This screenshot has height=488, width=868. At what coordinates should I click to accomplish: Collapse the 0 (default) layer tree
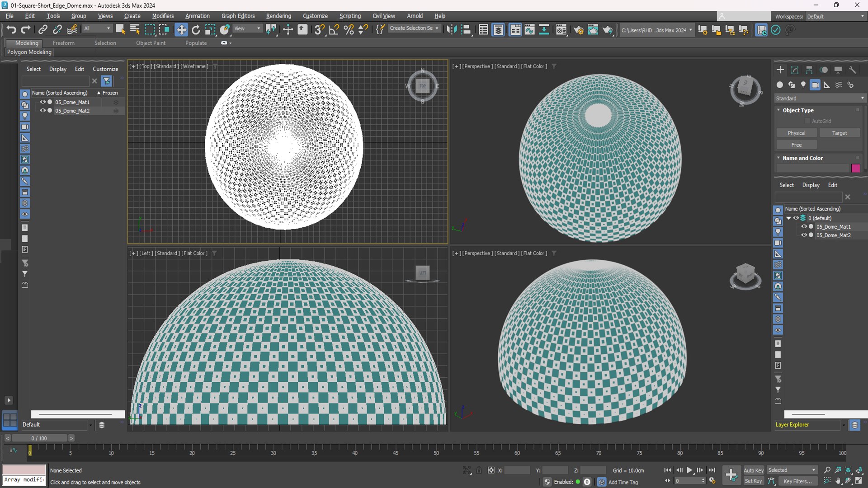coord(789,218)
